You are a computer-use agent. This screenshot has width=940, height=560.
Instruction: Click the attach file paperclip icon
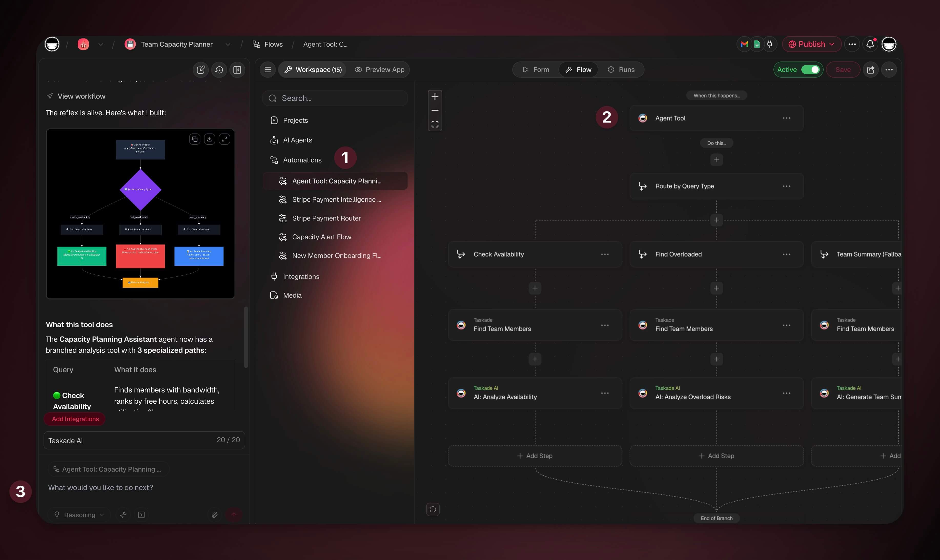[x=214, y=515]
